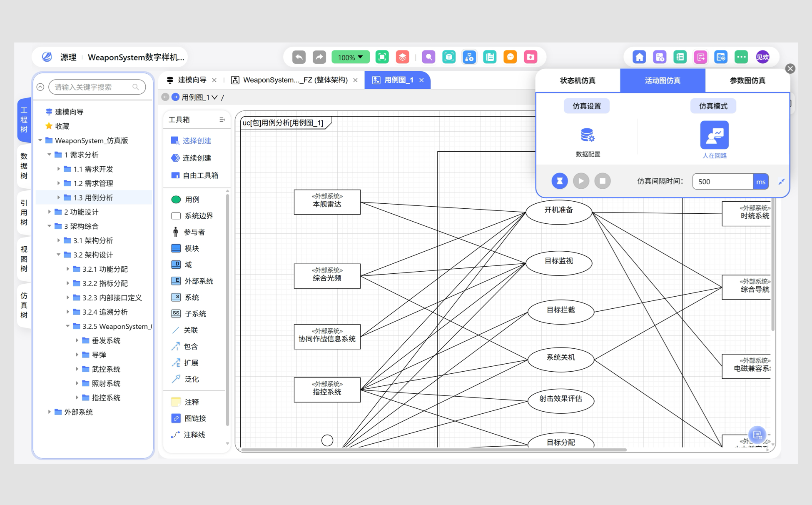Switch to 状态机仿真 tab
812x505 pixels.
(578, 80)
